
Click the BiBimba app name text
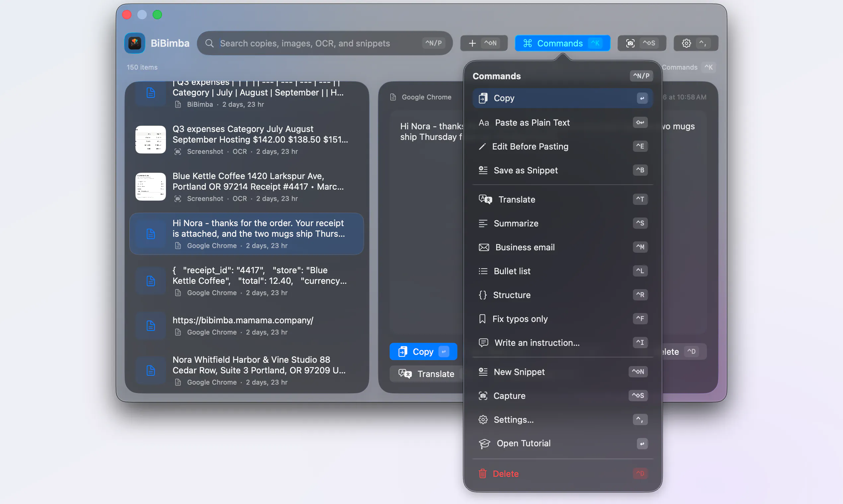click(x=170, y=43)
